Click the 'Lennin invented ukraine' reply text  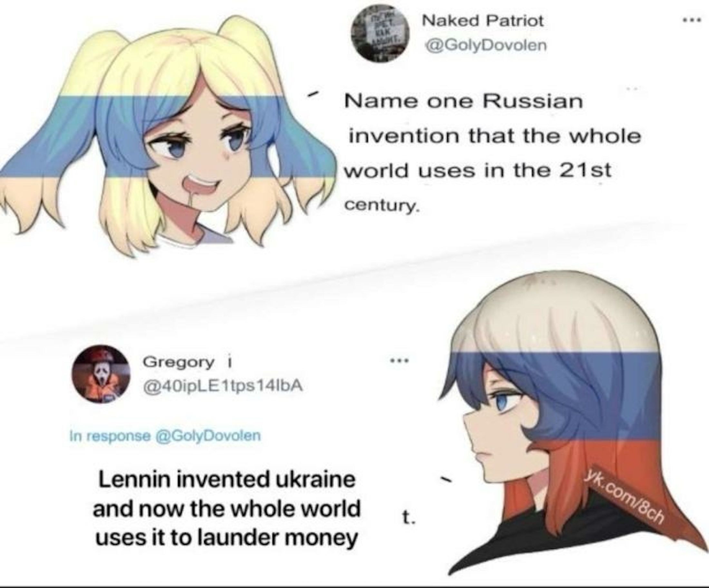coord(227,509)
